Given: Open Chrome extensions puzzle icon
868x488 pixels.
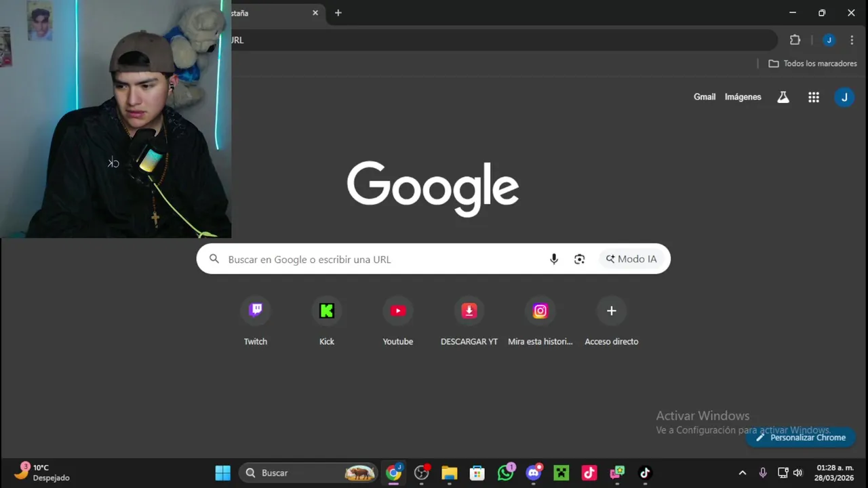Looking at the screenshot, I should [x=795, y=40].
